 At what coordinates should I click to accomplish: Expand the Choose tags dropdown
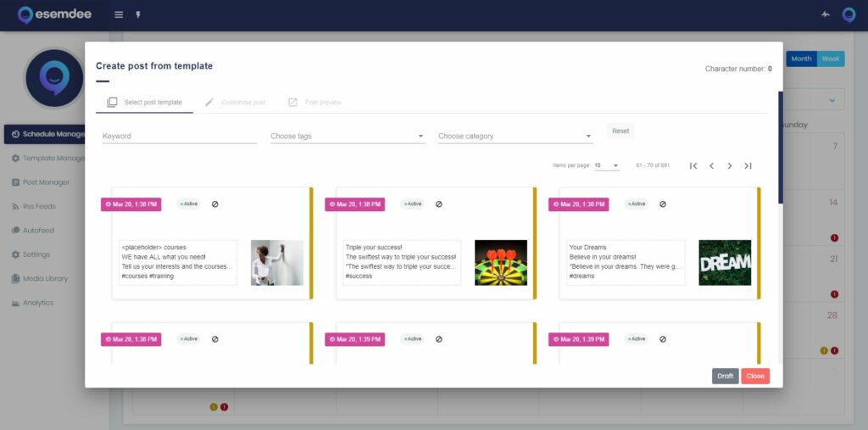click(348, 137)
